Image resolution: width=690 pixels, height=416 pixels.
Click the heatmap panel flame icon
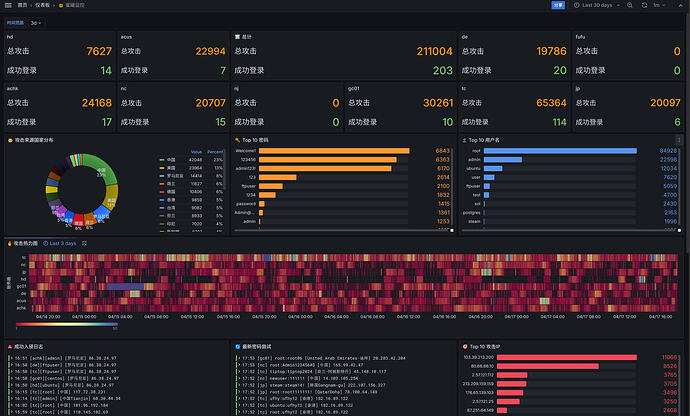(x=10, y=243)
